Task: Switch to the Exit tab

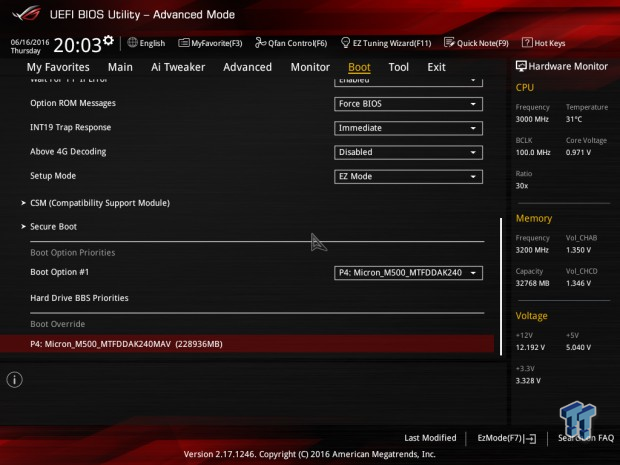Action: coord(436,67)
